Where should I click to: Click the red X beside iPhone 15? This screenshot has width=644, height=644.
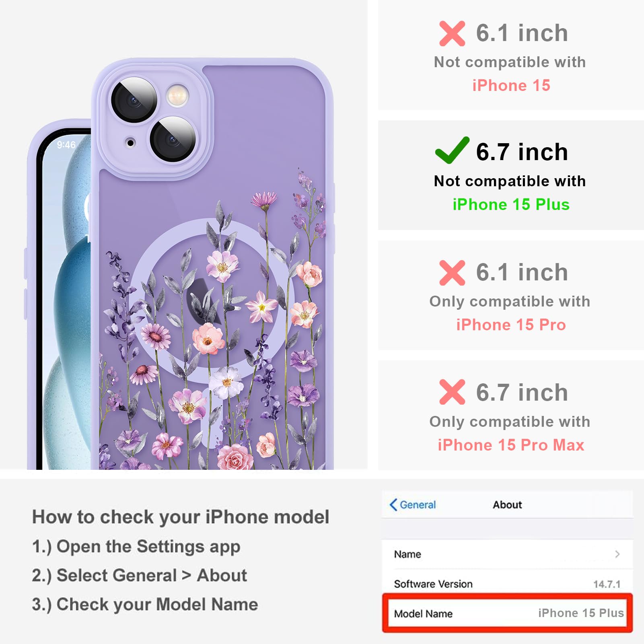(x=452, y=34)
